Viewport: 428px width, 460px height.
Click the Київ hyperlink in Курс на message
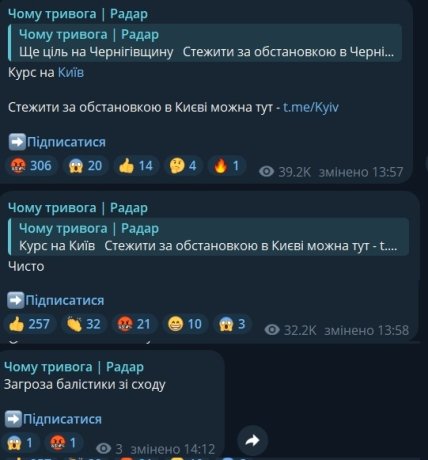(x=71, y=73)
